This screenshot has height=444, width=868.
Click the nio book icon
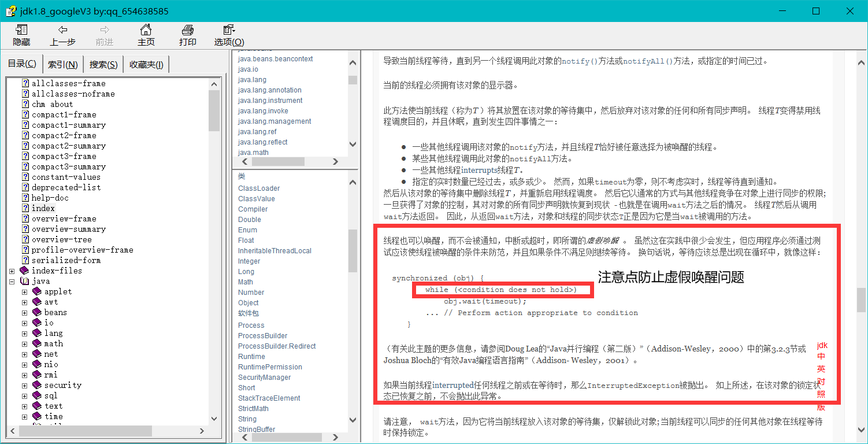pos(37,364)
